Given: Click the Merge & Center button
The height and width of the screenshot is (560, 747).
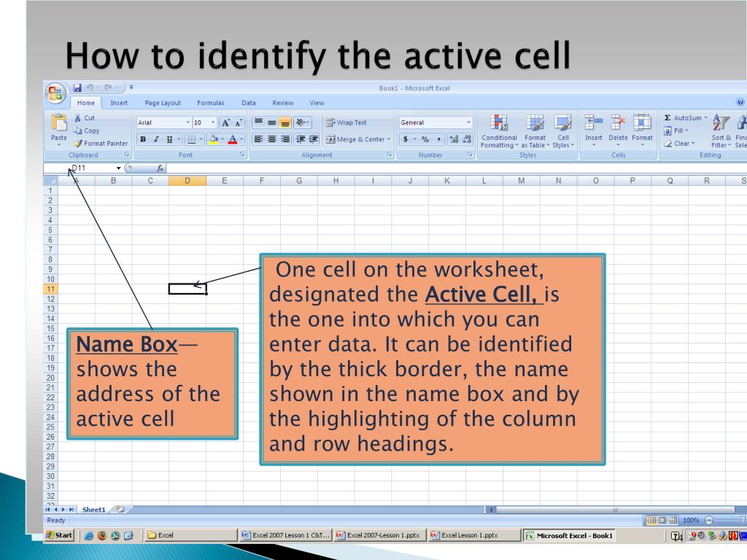Looking at the screenshot, I should (355, 139).
